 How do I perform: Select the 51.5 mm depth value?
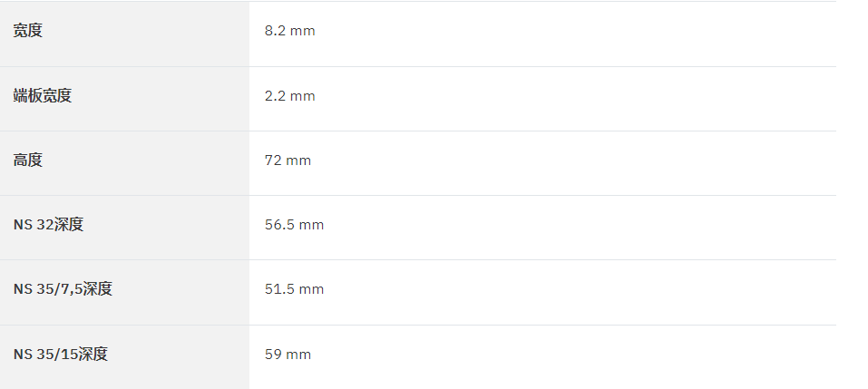tap(294, 289)
